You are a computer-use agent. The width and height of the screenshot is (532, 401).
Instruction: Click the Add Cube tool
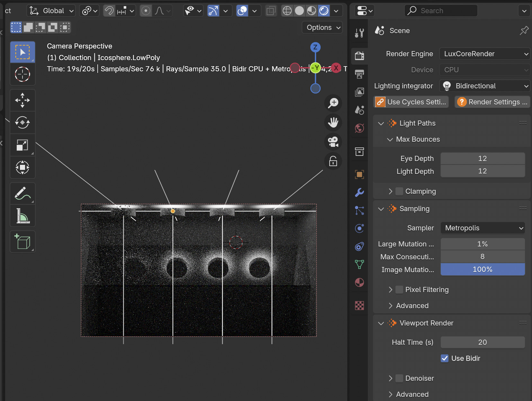pyautogui.click(x=22, y=242)
